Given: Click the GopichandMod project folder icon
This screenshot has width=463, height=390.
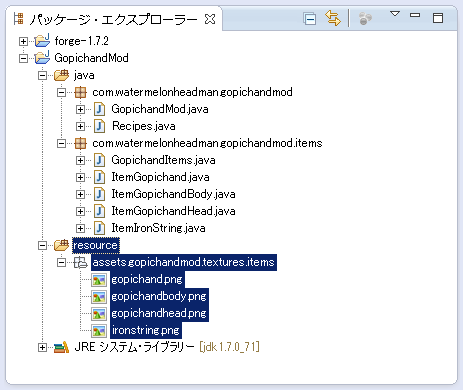Looking at the screenshot, I should [42, 57].
